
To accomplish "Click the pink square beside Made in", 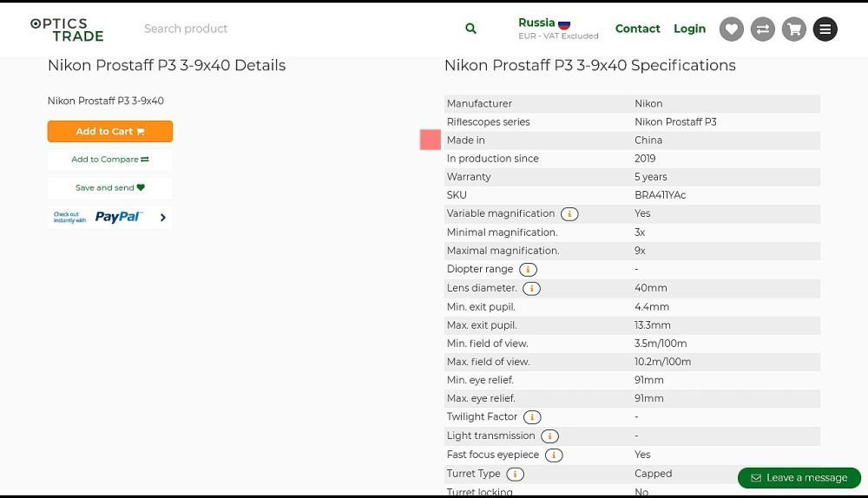I will (x=431, y=140).
